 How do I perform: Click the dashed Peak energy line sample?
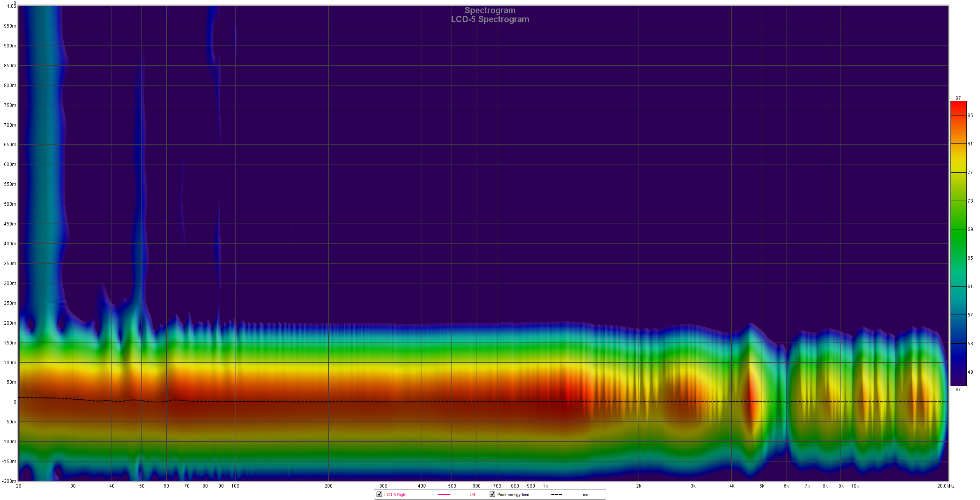[x=556, y=495]
